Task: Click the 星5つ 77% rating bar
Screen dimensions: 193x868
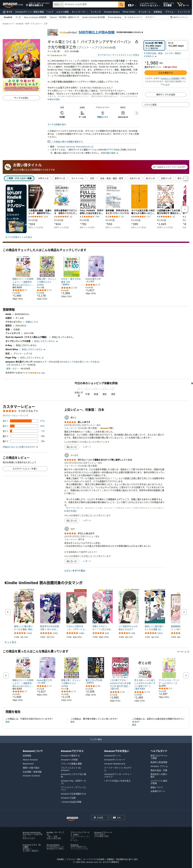Action: 24,421
